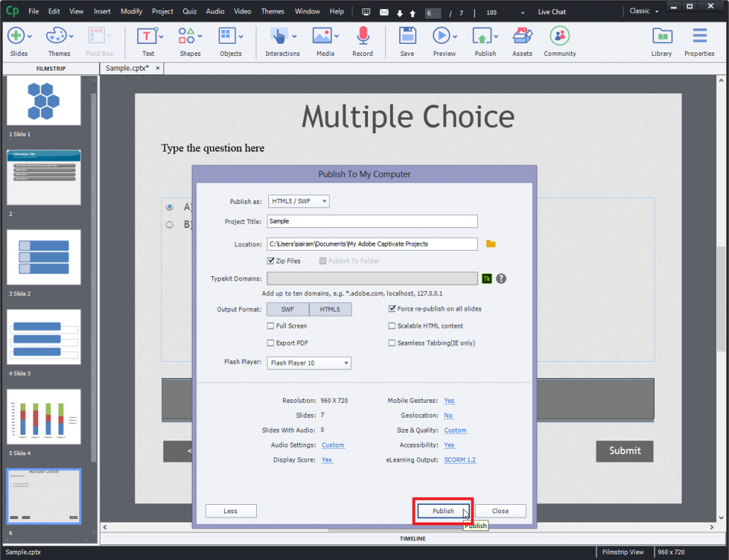The image size is (729, 560).
Task: Switch to the Sample.cptx tab
Action: point(128,68)
